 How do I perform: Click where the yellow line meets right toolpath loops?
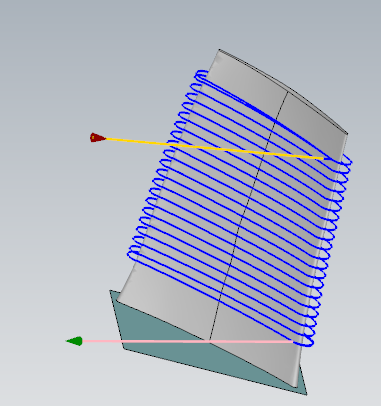click(328, 159)
